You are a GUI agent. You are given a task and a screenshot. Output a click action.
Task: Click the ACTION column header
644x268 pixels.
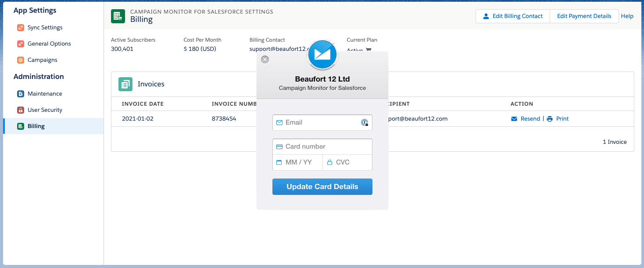pyautogui.click(x=522, y=104)
